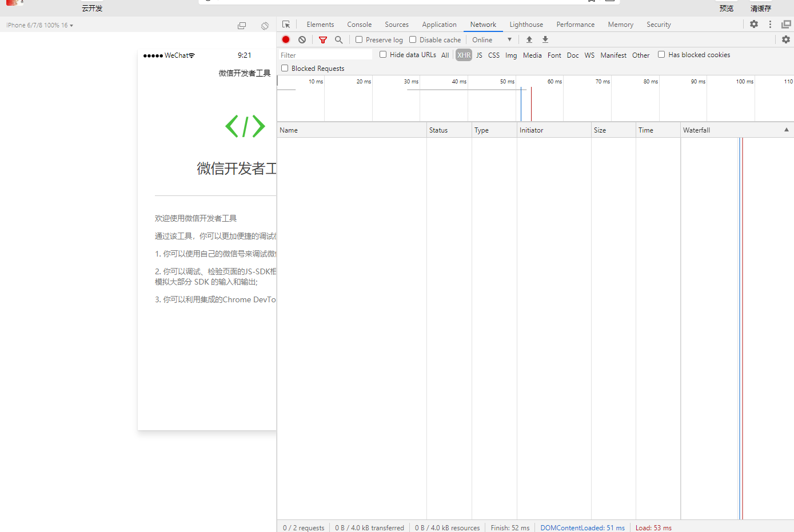Open network settings gear below tab bar

(786, 39)
